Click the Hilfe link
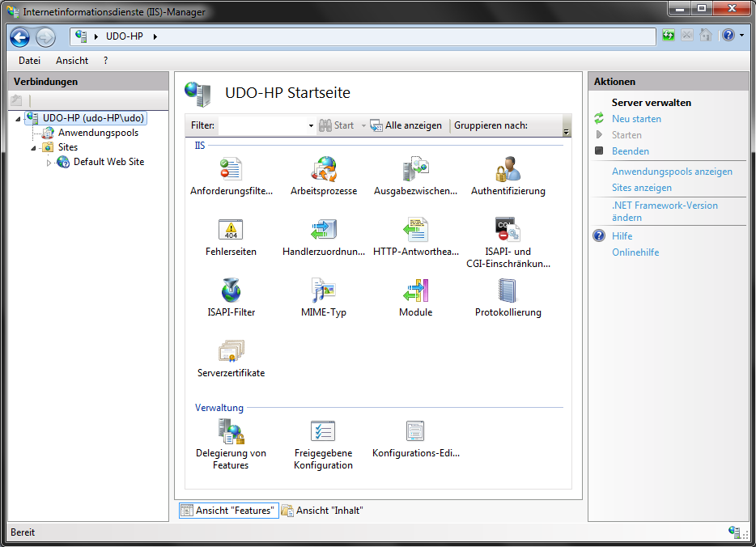The image size is (756, 547). [x=622, y=236]
